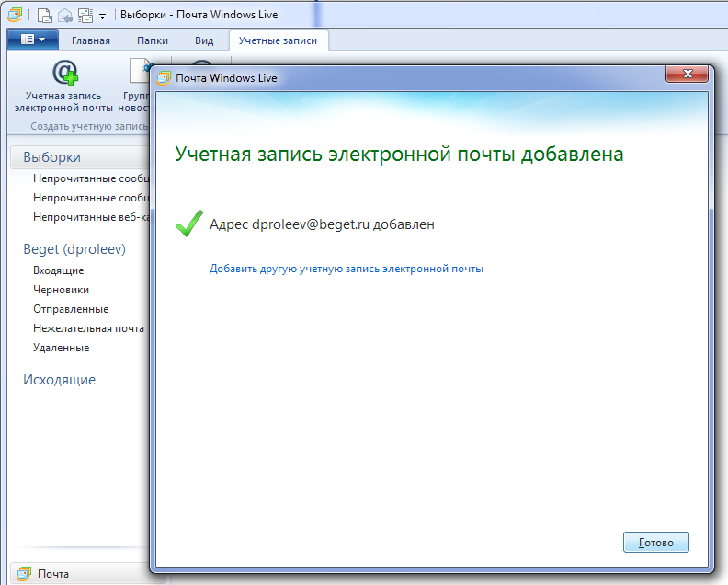Click link to add another email account

pyautogui.click(x=346, y=269)
